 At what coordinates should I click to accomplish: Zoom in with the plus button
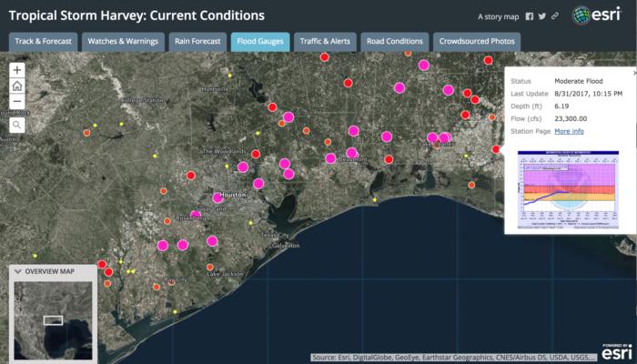coord(17,70)
